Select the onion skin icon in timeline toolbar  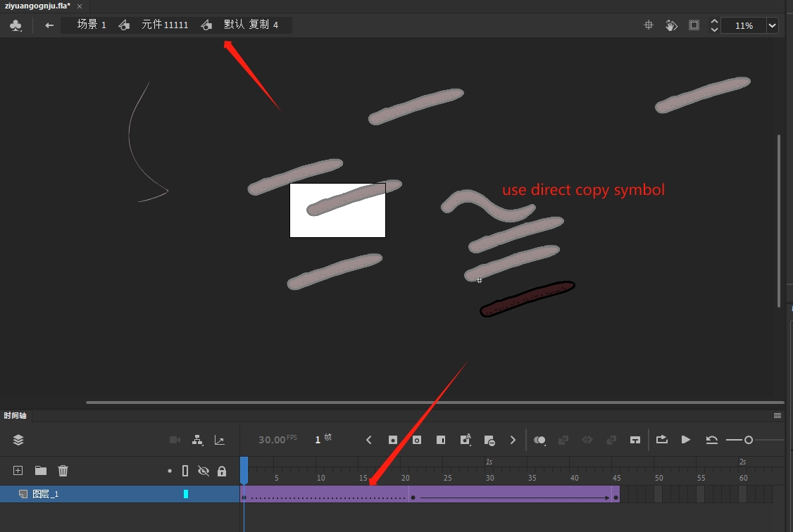click(539, 440)
